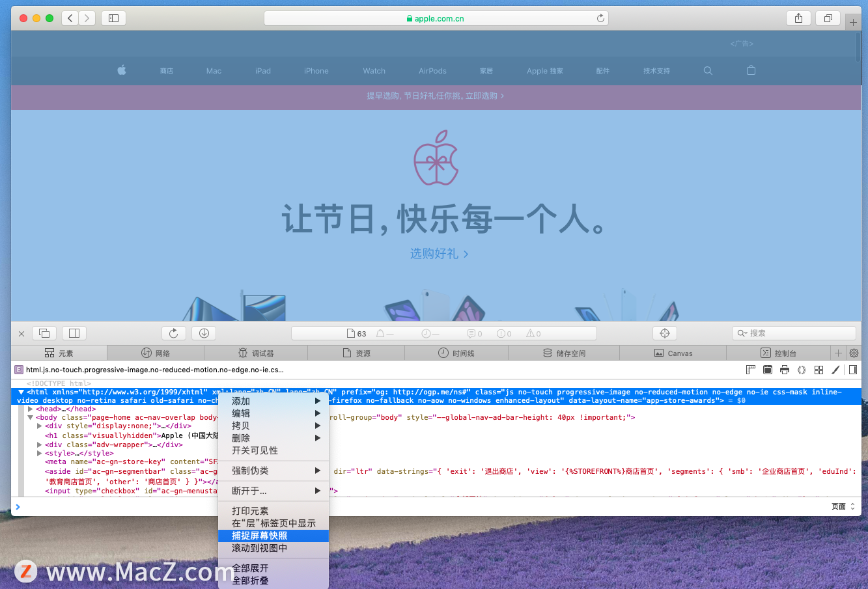The width and height of the screenshot is (868, 589).
Task: Download web archive icon in inspector
Action: click(204, 333)
